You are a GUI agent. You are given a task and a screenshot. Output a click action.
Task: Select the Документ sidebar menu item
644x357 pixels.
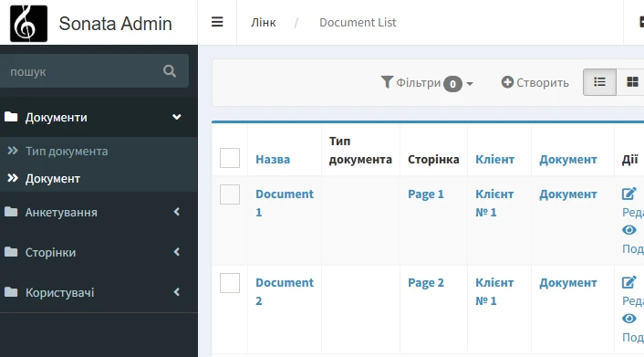(x=53, y=179)
